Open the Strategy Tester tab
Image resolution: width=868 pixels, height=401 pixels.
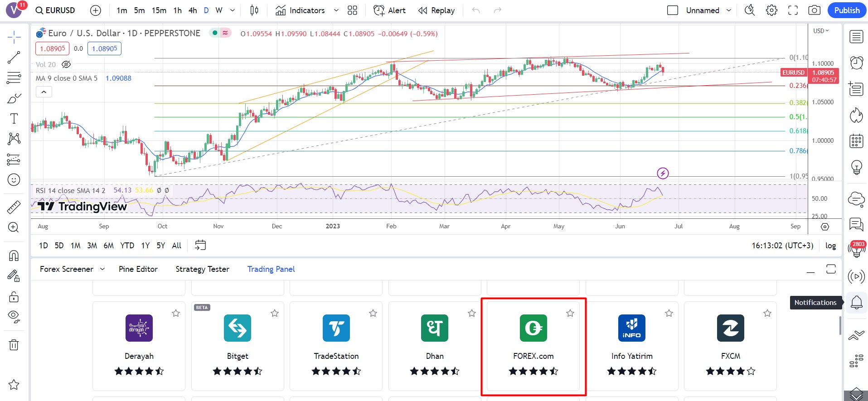click(x=202, y=269)
